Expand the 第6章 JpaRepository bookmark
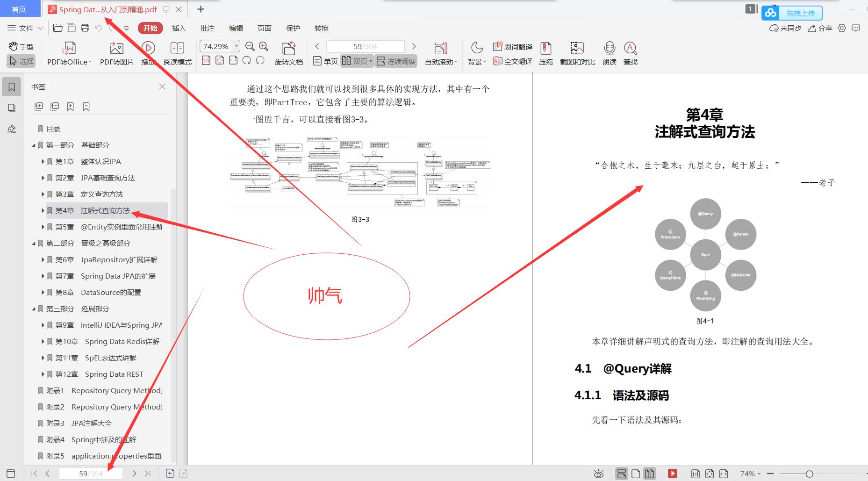Viewport: 868px width, 481px height. point(43,260)
